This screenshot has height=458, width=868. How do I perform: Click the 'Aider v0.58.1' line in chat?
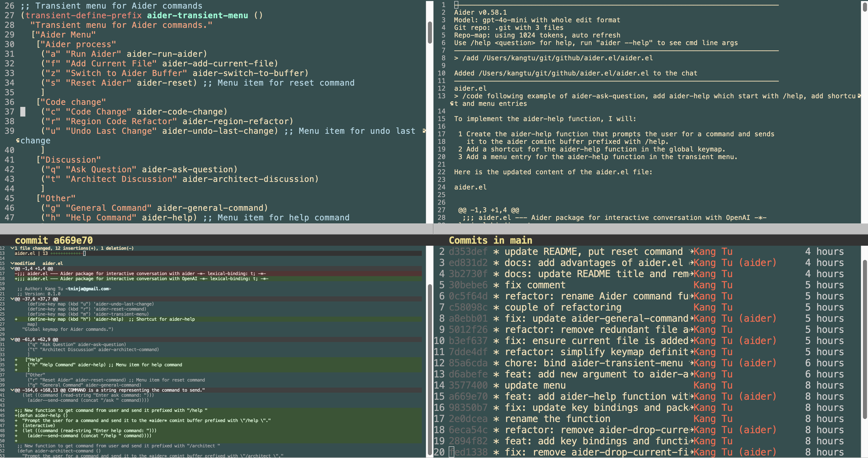480,12
